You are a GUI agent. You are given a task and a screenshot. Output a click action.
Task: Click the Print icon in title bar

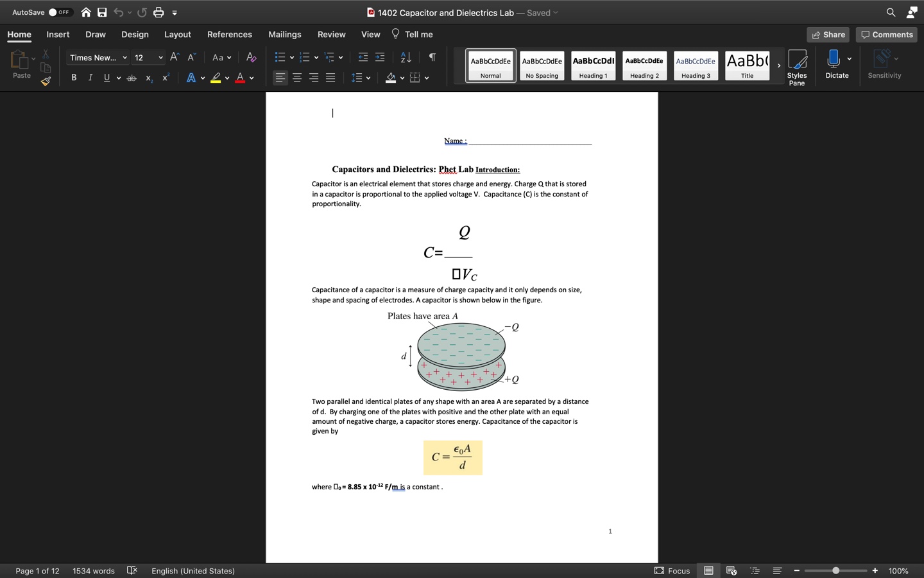point(158,12)
